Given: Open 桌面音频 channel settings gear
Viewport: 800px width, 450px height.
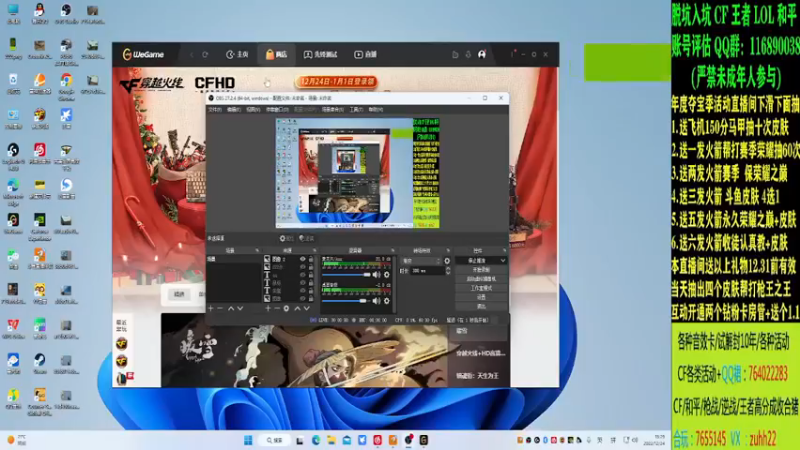Looking at the screenshot, I should coord(386,301).
